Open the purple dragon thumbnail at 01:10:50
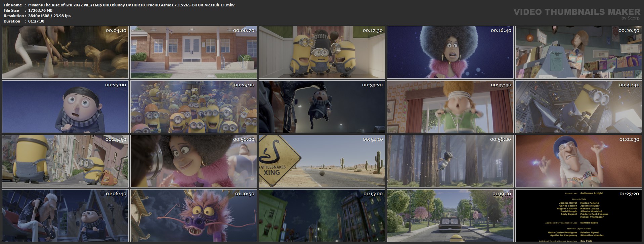 coord(194,216)
